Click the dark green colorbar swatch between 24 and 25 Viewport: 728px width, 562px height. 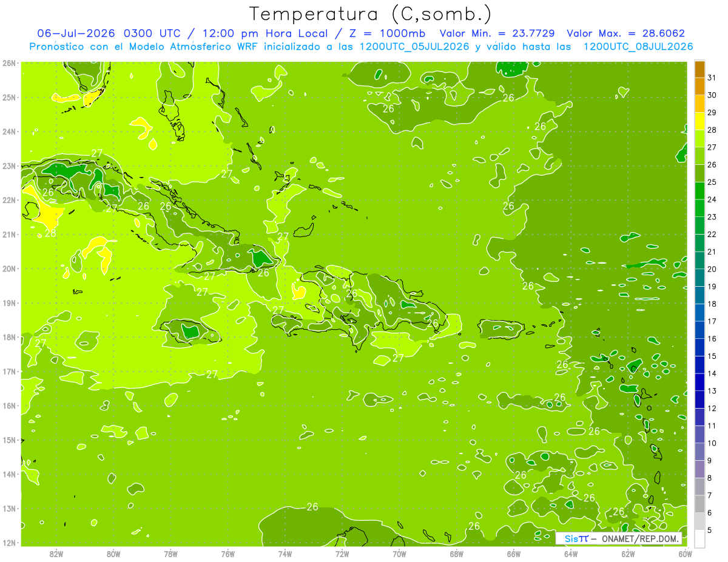pyautogui.click(x=699, y=191)
